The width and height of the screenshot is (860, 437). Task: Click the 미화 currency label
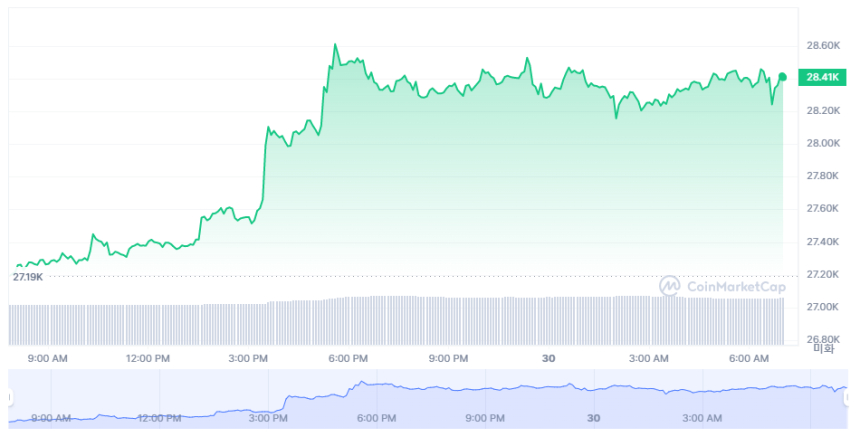click(x=823, y=349)
